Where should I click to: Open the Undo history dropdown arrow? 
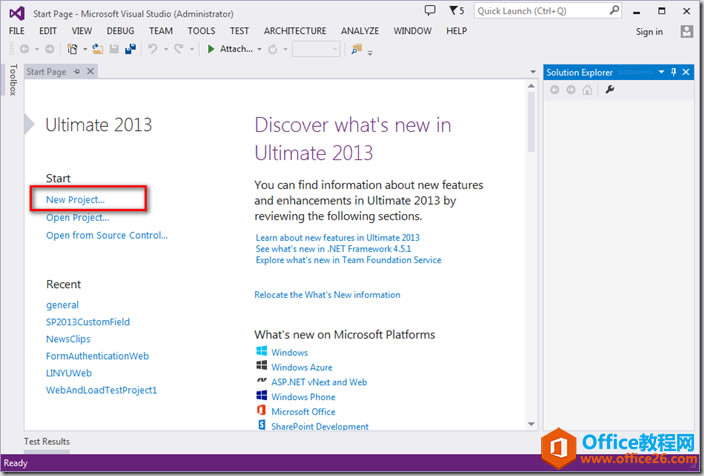[166, 49]
